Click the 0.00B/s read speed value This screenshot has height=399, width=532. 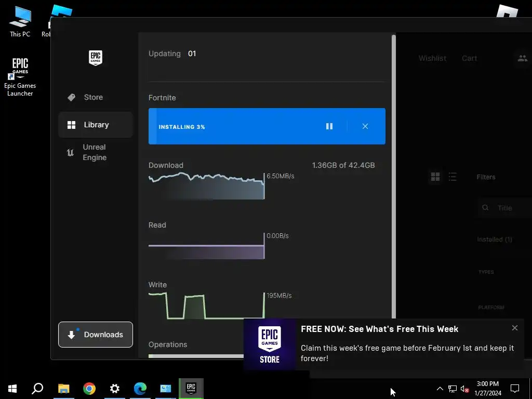pyautogui.click(x=277, y=236)
